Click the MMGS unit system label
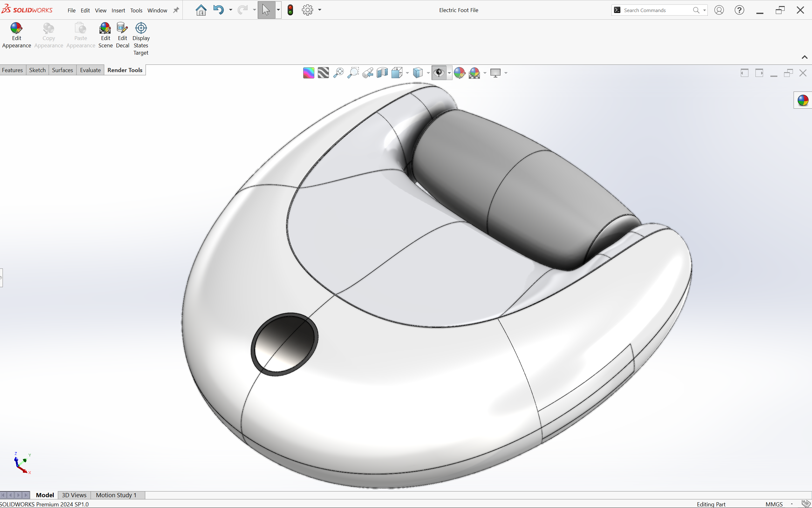 tap(774, 504)
